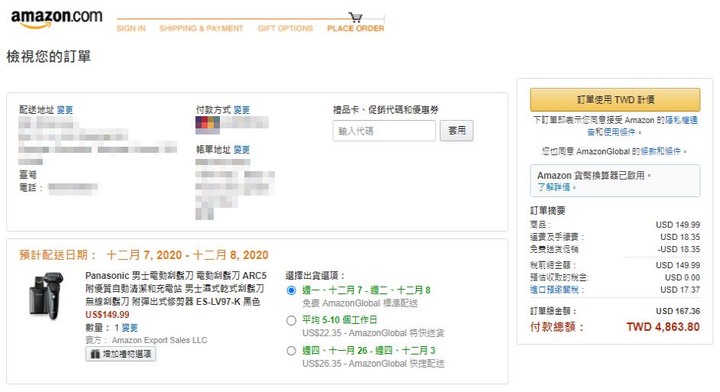Select PLACE ORDER step
This screenshot has height=392, width=720.
pyautogui.click(x=355, y=28)
